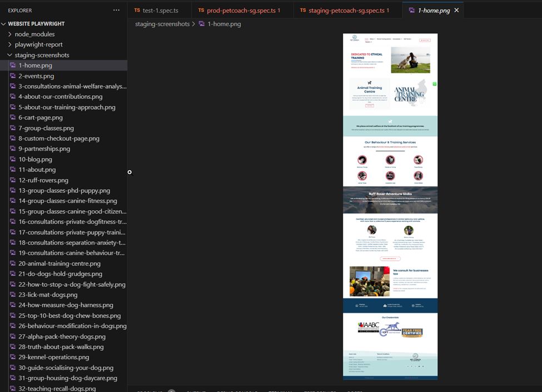Open 18-consultations-separation-anxiety file

63,242
